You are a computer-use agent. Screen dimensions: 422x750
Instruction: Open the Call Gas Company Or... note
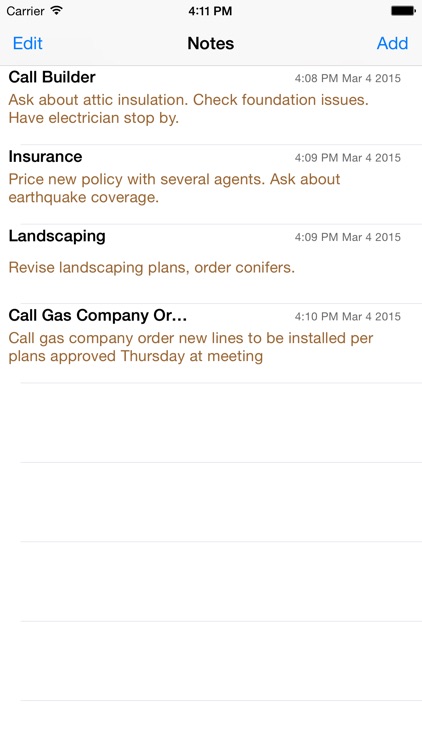click(211, 343)
